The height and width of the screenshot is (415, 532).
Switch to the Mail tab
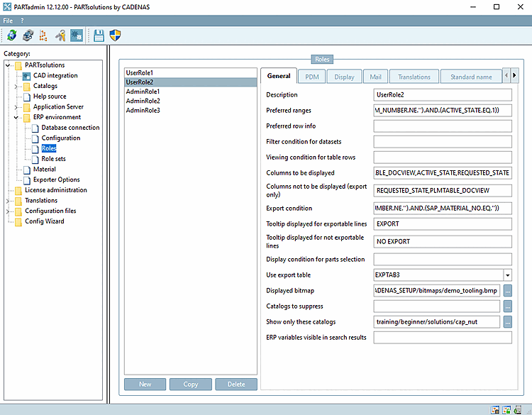click(x=375, y=77)
